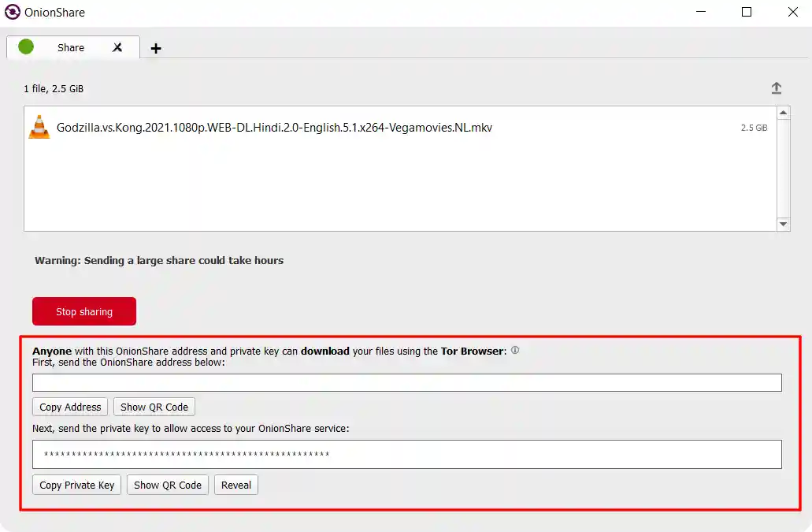Viewport: 812px width, 532px height.
Task: Click the Tor Browser bold text
Action: point(473,351)
